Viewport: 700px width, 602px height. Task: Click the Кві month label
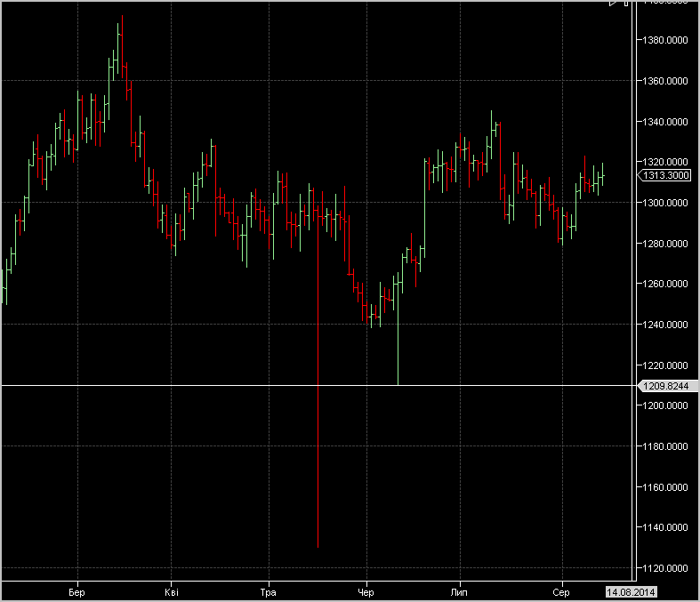[x=172, y=592]
